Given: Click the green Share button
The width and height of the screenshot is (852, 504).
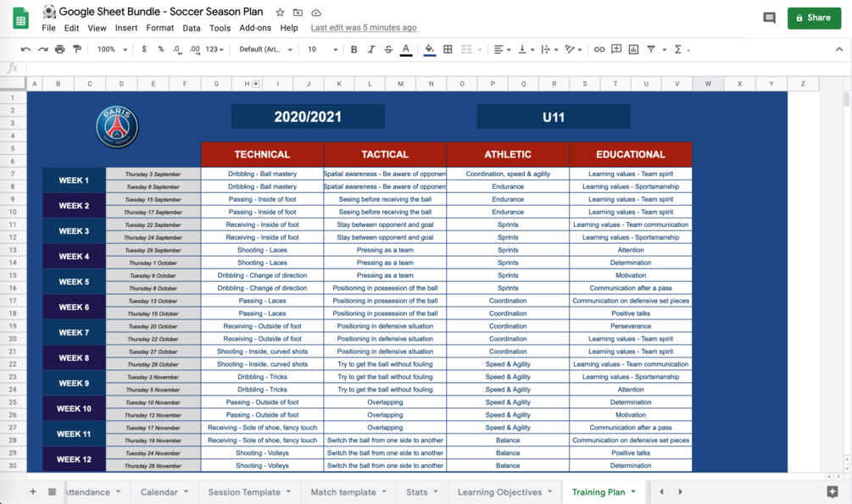Looking at the screenshot, I should coord(814,18).
